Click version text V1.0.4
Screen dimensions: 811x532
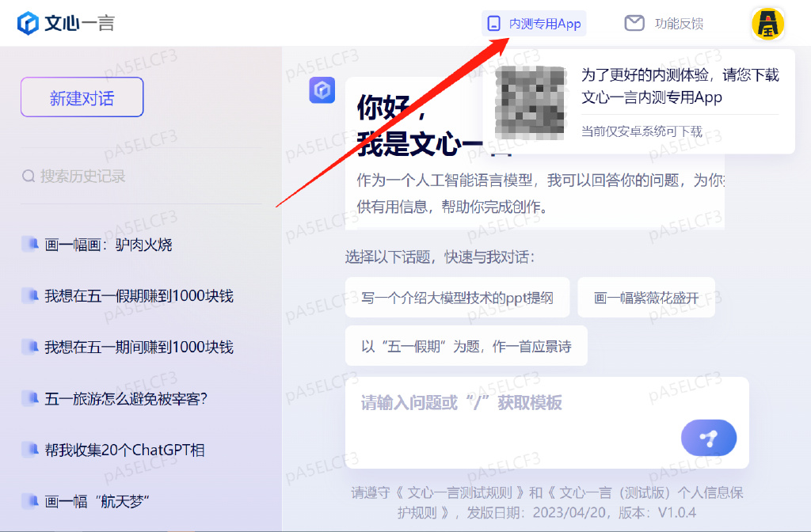(676, 512)
